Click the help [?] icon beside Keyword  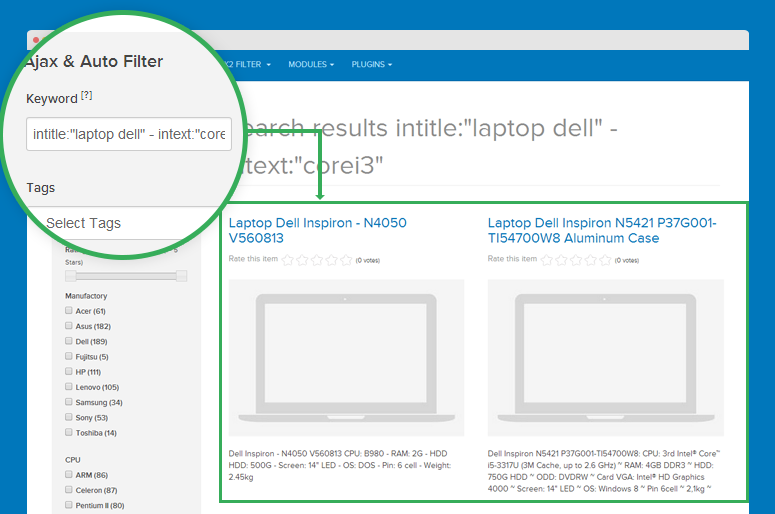(x=87, y=96)
